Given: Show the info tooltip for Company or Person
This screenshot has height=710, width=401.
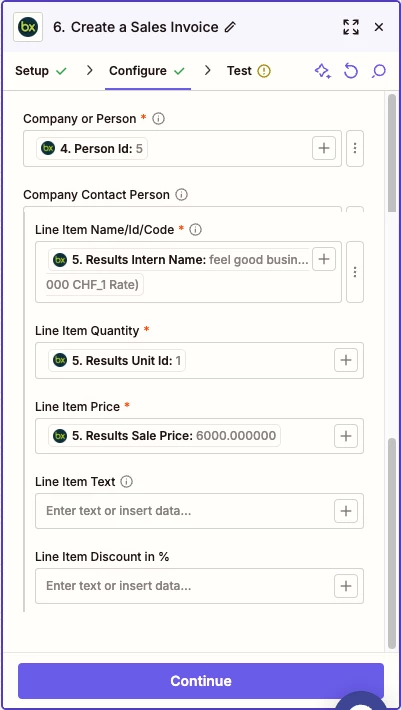Looking at the screenshot, I should 158,119.
